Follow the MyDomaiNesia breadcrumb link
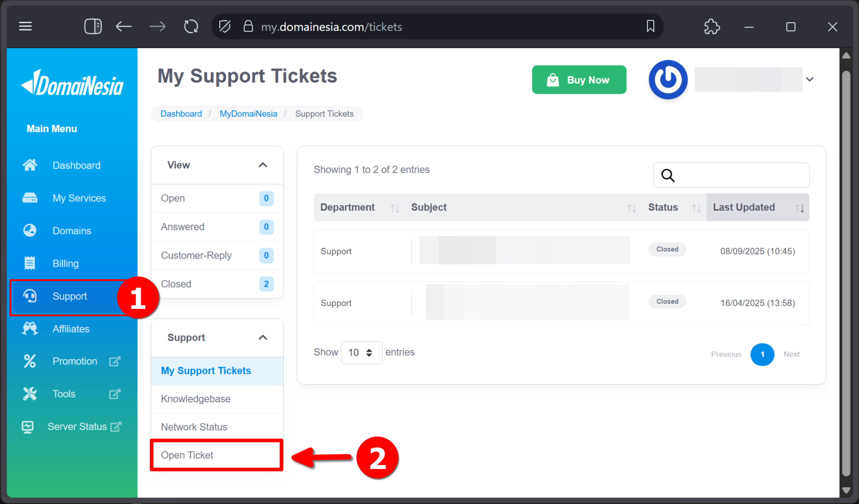Screen dimensions: 859x504 pos(248,113)
